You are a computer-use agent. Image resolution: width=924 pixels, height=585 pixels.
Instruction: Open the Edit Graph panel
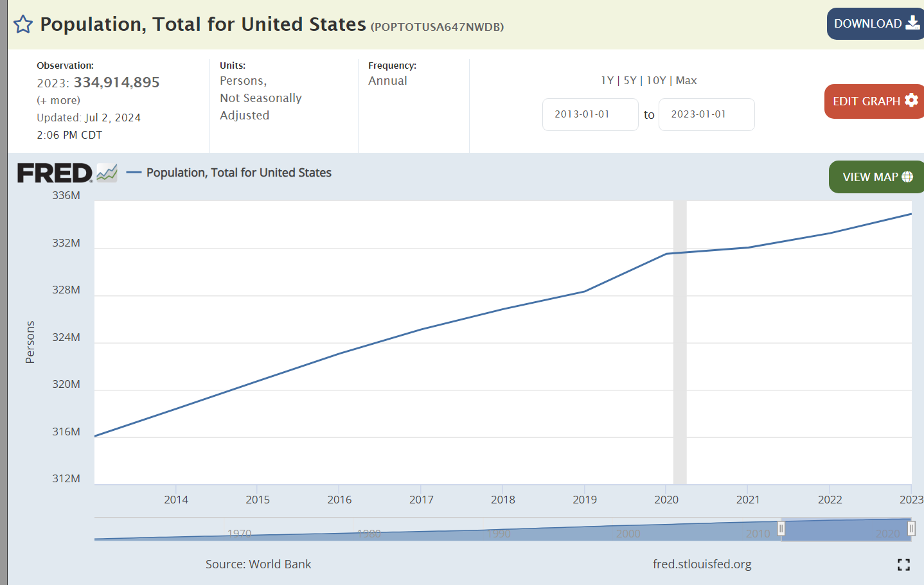pos(875,101)
